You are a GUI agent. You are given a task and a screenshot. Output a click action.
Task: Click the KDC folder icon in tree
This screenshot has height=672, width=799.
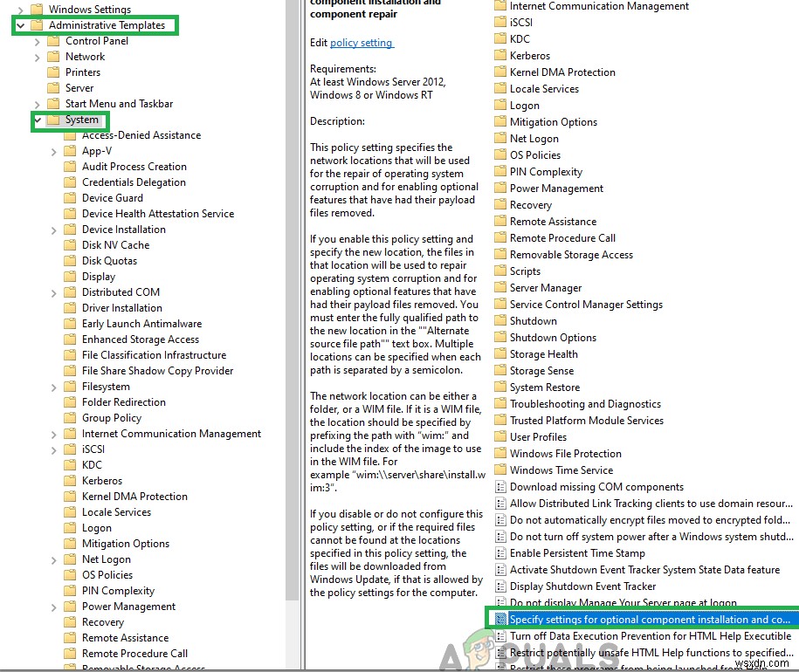70,465
